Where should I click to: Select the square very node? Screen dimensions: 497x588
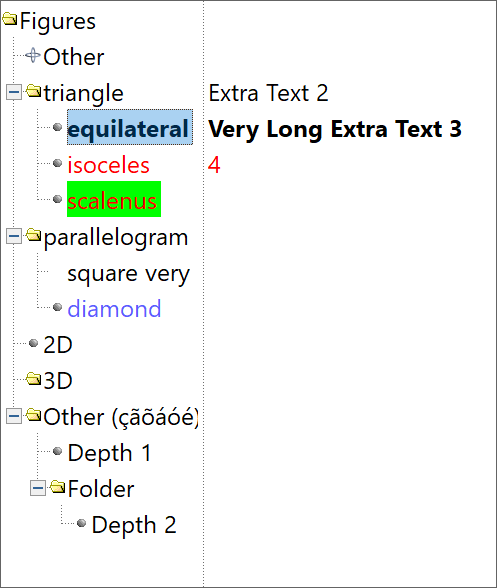click(128, 274)
